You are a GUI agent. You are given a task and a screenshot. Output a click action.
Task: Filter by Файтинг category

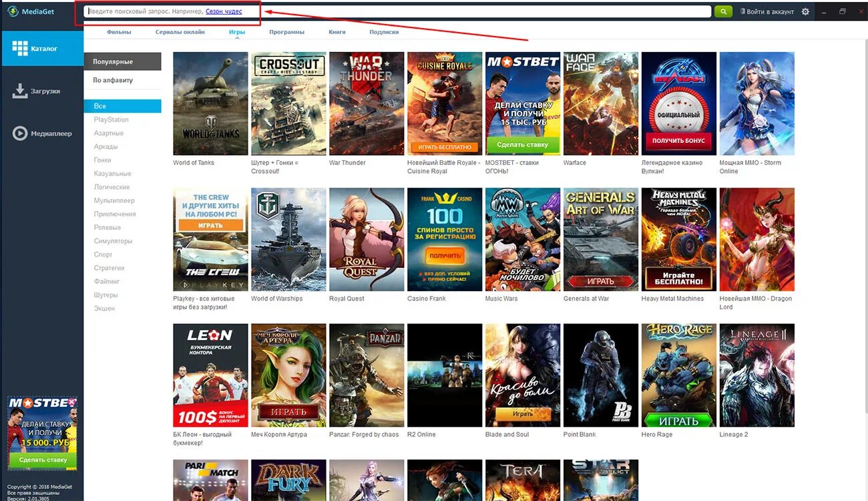(x=107, y=281)
